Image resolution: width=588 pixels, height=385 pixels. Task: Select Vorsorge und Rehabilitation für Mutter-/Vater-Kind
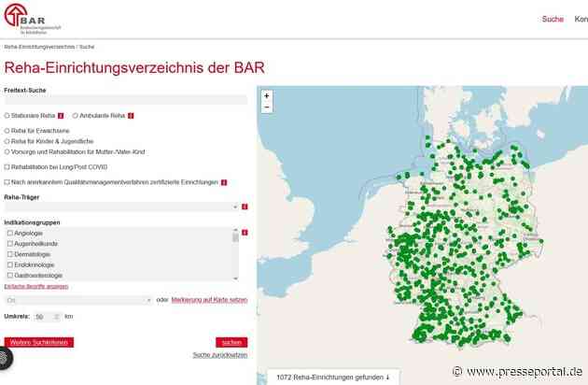tap(7, 151)
